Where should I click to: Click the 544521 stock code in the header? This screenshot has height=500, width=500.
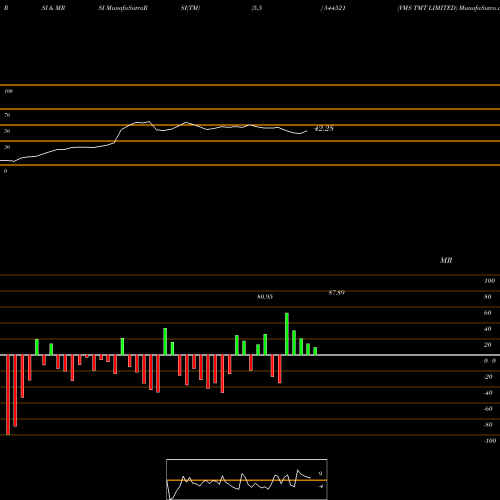tap(334, 8)
